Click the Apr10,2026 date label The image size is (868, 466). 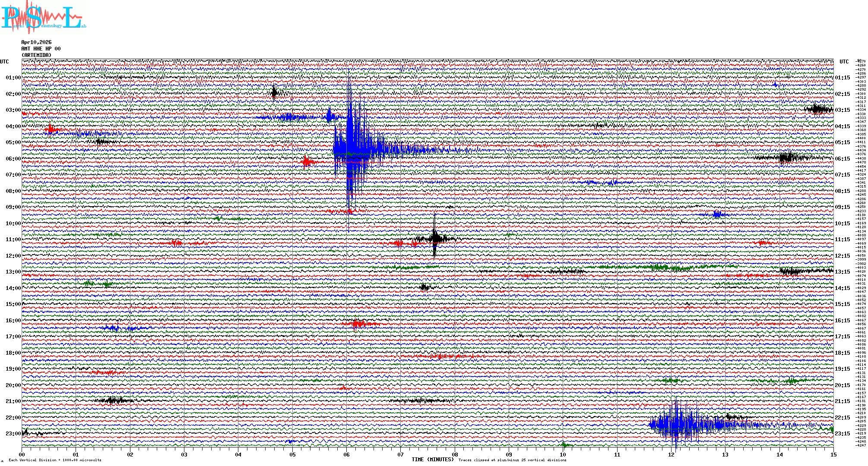pos(36,42)
